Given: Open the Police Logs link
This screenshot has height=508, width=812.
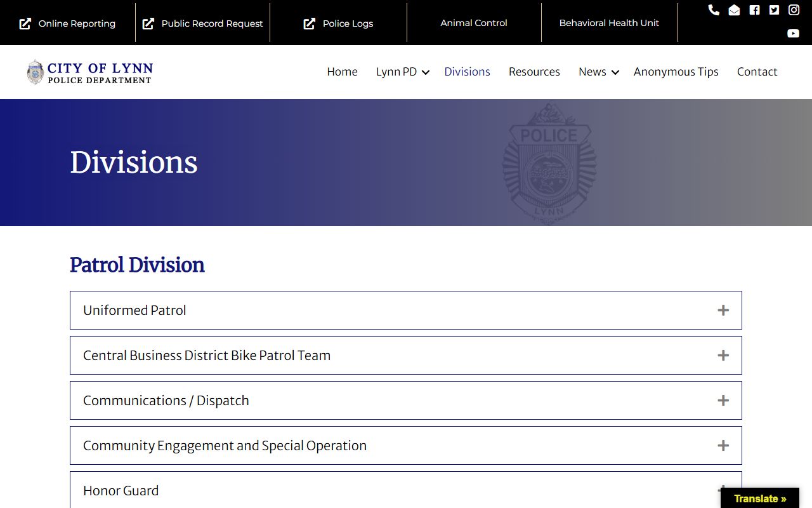Looking at the screenshot, I should [348, 23].
